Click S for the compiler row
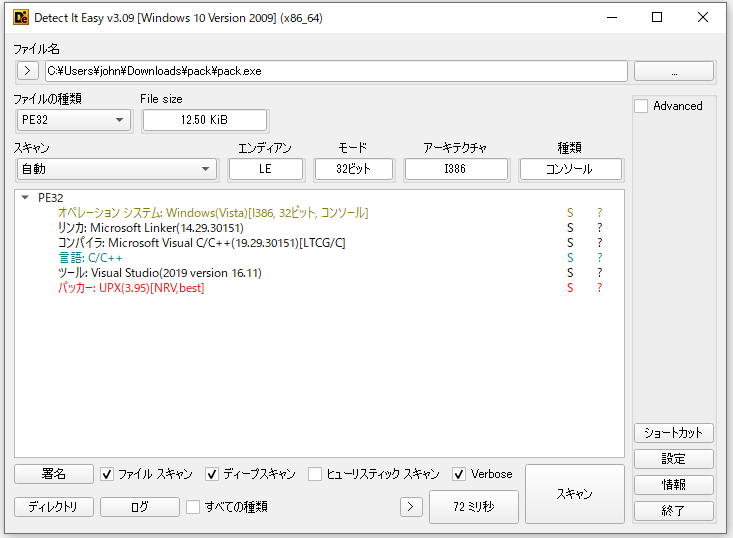 coord(570,243)
